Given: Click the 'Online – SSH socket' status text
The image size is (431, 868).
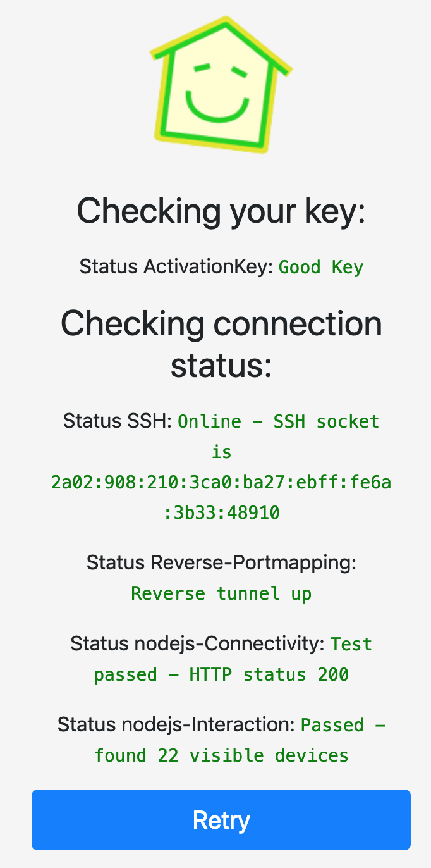Looking at the screenshot, I should click(x=279, y=421).
